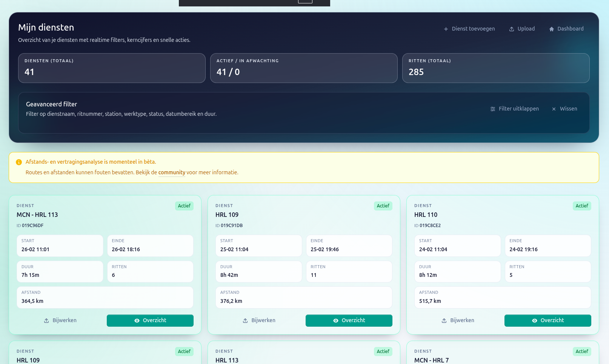The image size is (609, 364).
Task: Click the warning icon in the beta notice
Action: tap(18, 162)
